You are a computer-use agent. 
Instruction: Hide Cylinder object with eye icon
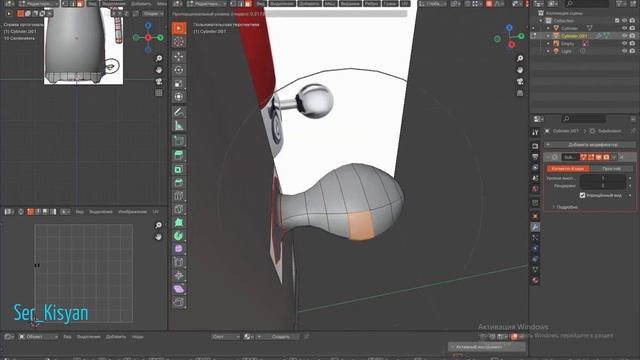tap(624, 28)
